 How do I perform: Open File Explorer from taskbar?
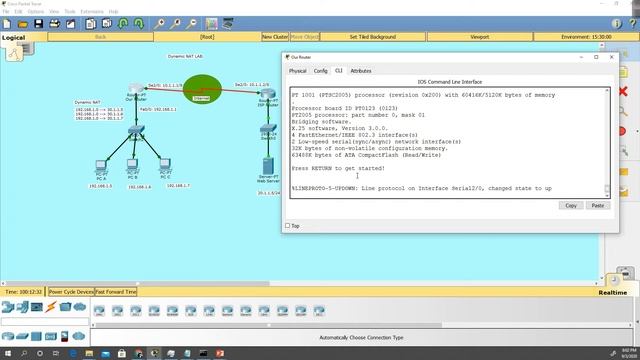pyautogui.click(x=89, y=353)
